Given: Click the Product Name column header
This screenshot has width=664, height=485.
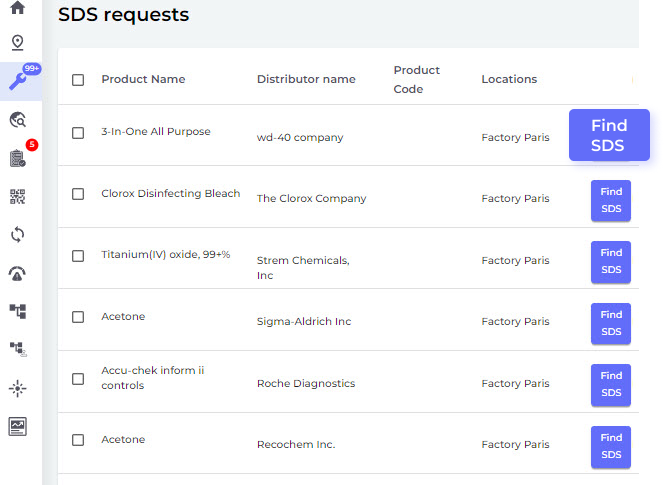Looking at the screenshot, I should [x=143, y=80].
